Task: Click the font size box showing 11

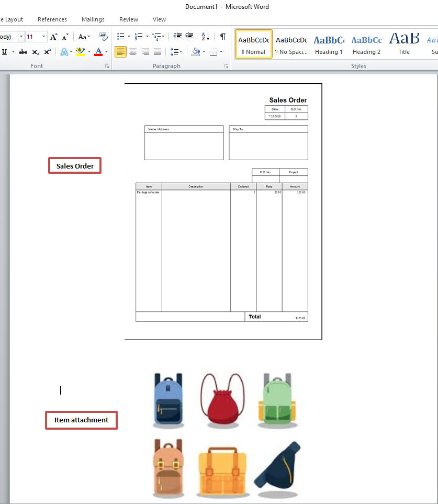Action: point(33,37)
